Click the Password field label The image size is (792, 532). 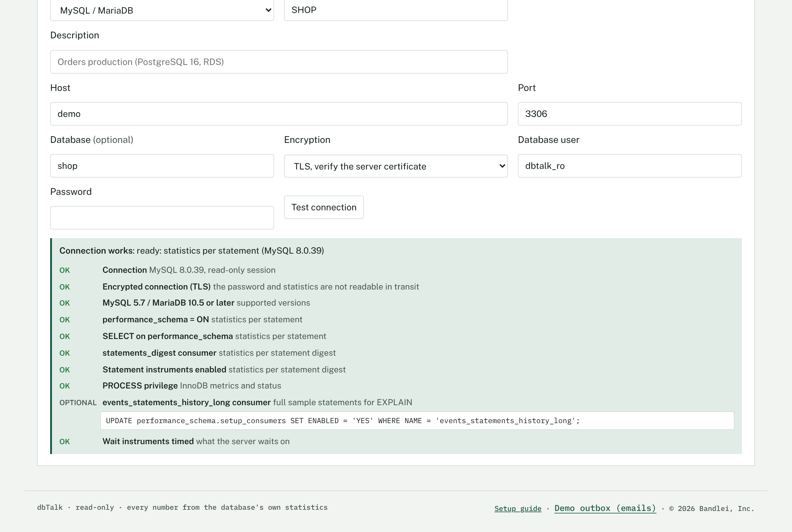pos(71,192)
